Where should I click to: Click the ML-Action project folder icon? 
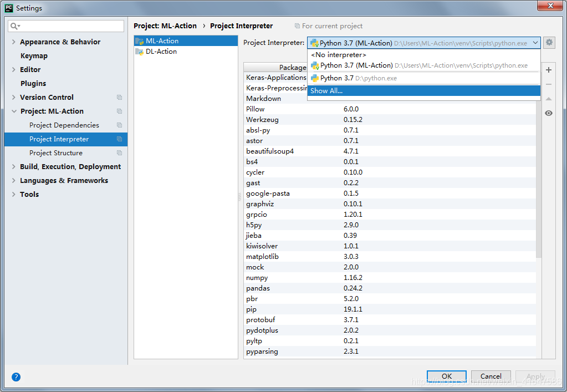(x=140, y=41)
